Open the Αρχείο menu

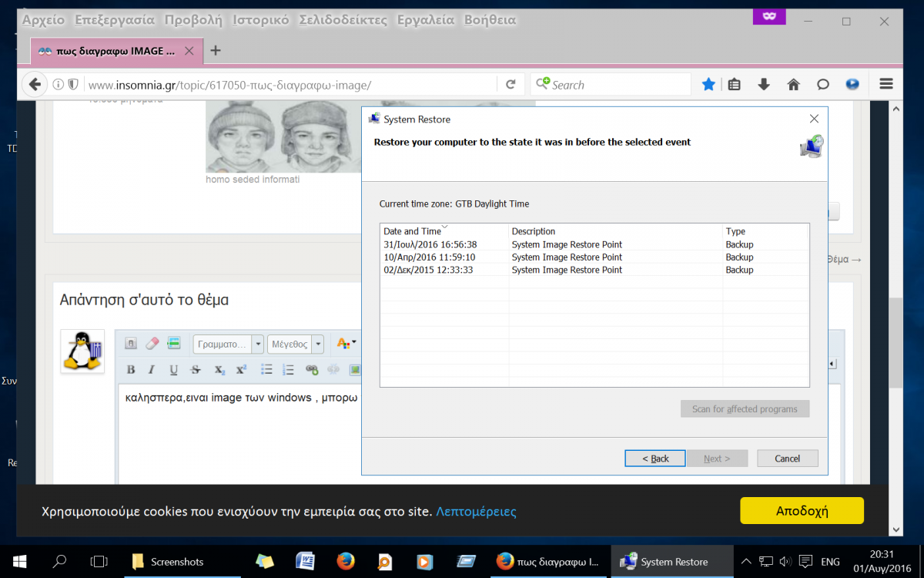click(43, 20)
